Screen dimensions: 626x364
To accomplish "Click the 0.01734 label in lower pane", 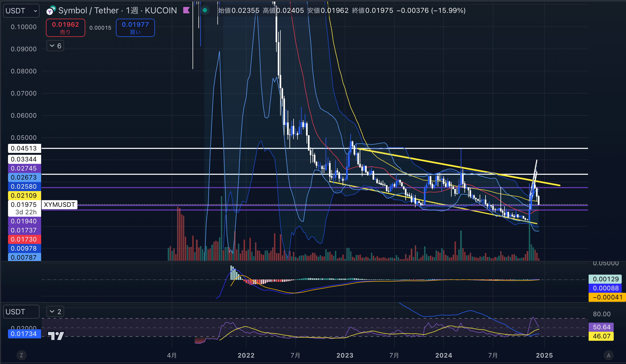I will [x=24, y=334].
